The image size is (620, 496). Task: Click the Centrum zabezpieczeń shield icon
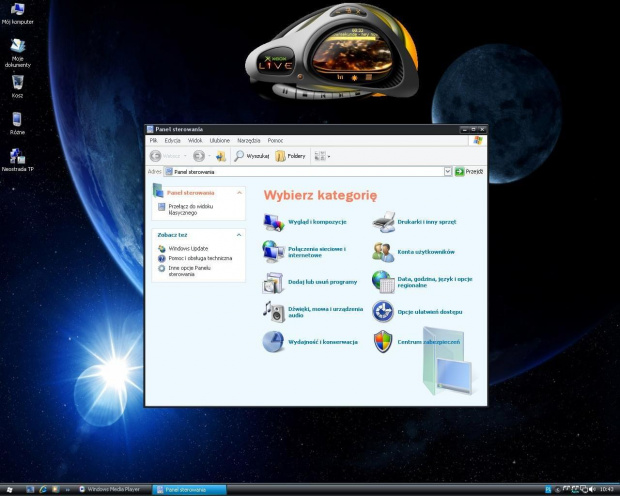click(x=383, y=341)
